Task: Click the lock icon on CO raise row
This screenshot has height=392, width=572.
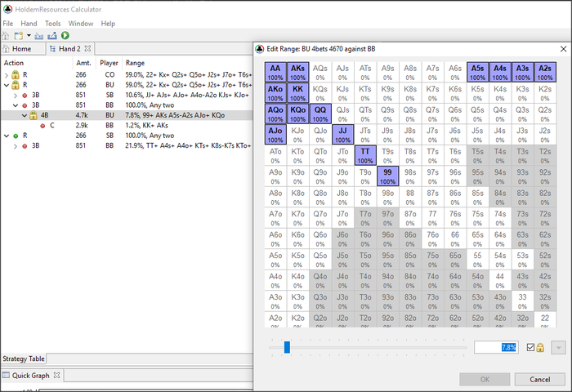Action: click(x=16, y=75)
